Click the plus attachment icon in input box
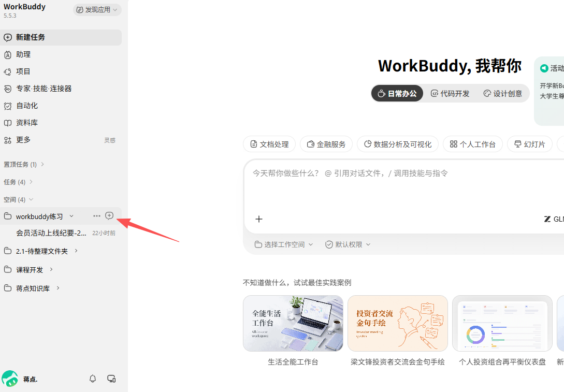The width and height of the screenshot is (564, 392). [259, 219]
